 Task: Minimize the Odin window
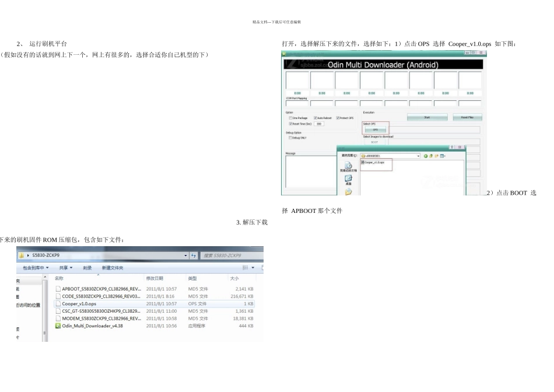pos(467,52)
